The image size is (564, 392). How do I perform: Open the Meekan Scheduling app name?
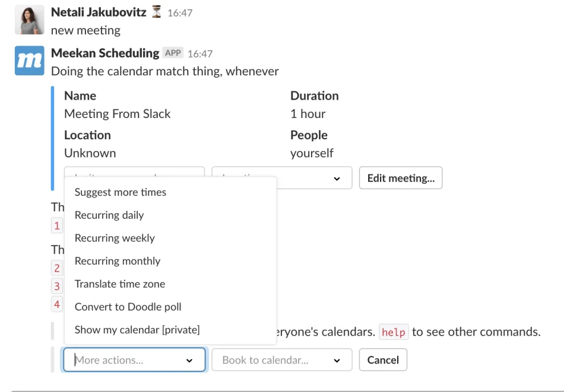105,53
